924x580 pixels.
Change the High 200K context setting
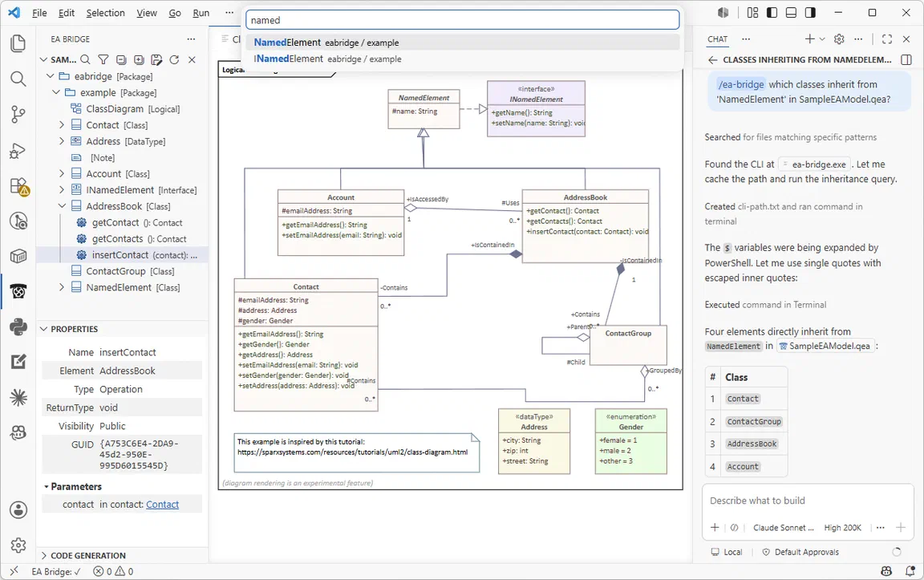pyautogui.click(x=843, y=528)
